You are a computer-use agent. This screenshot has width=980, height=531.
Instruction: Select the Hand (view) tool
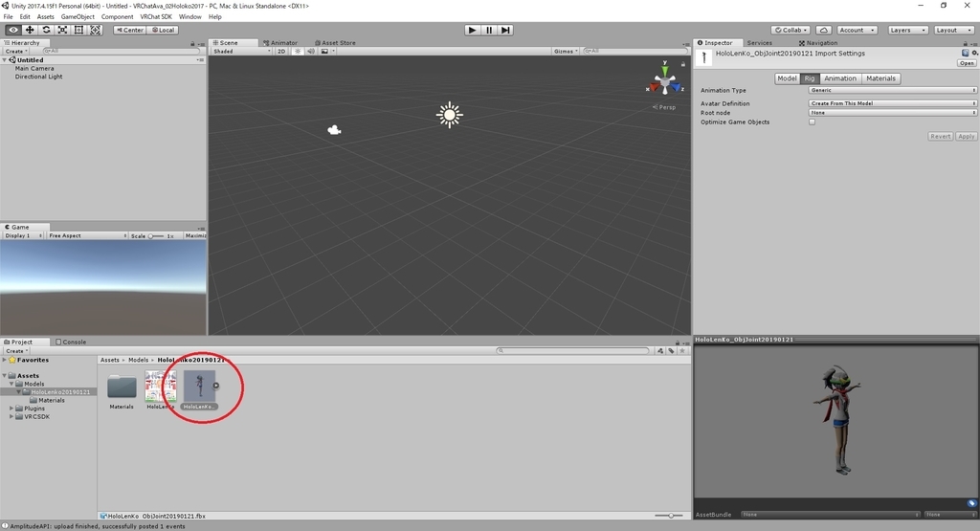13,30
